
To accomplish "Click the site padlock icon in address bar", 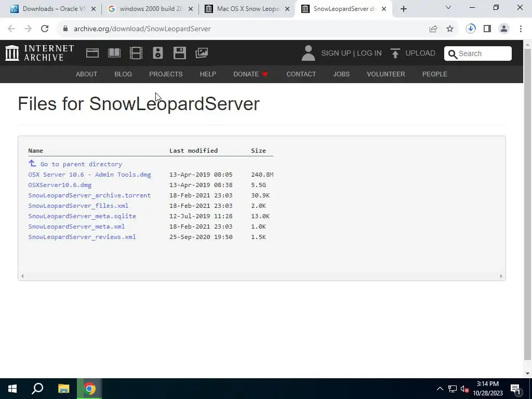I will click(x=65, y=29).
